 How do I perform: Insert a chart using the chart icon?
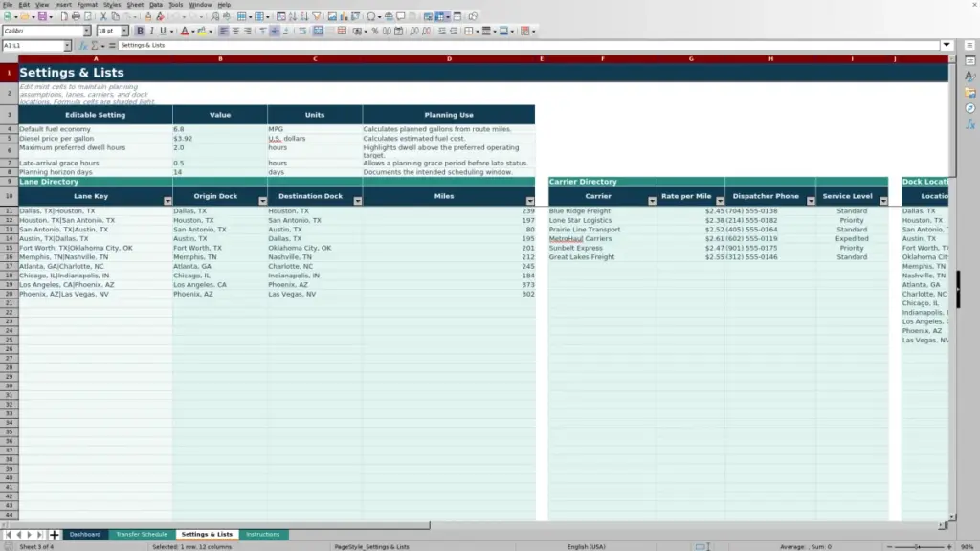click(344, 17)
